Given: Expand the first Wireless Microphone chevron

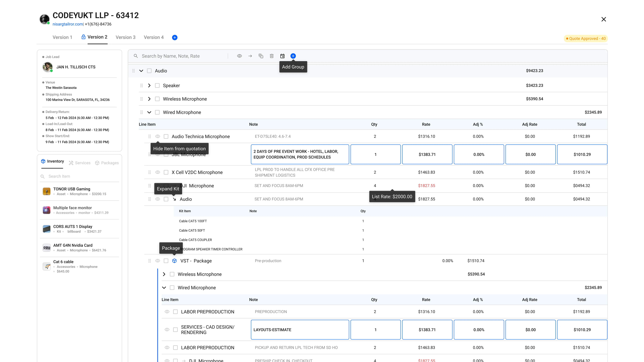Looking at the screenshot, I should (x=149, y=99).
